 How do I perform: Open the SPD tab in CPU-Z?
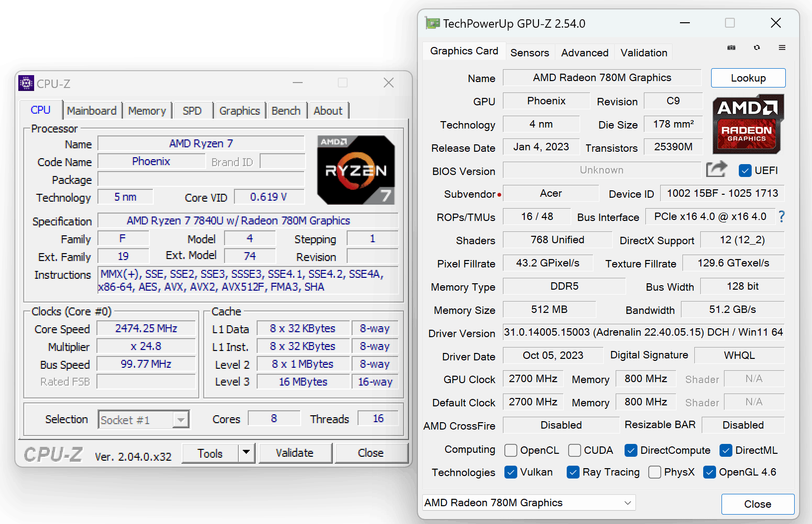click(x=192, y=111)
